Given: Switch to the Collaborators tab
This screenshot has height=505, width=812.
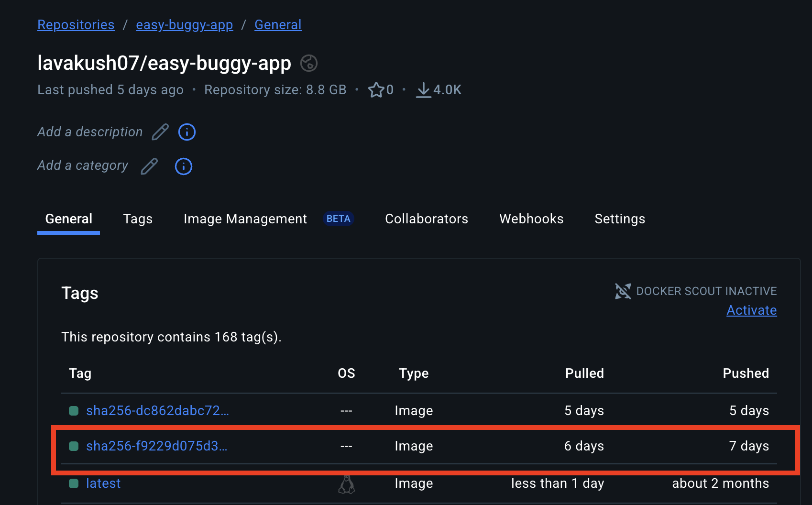Looking at the screenshot, I should (427, 219).
